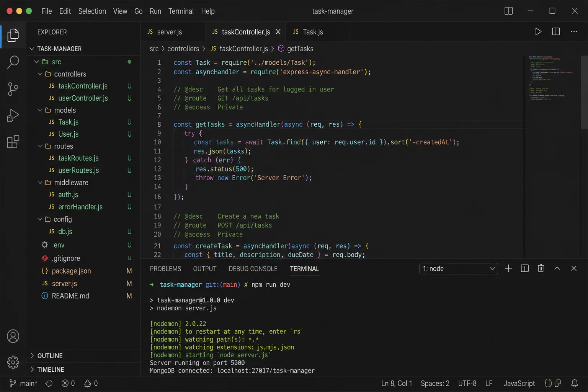Viewport: 588px width, 392px height.
Task: Switch to the DEBUG CONSOLE tab
Action: click(x=253, y=269)
